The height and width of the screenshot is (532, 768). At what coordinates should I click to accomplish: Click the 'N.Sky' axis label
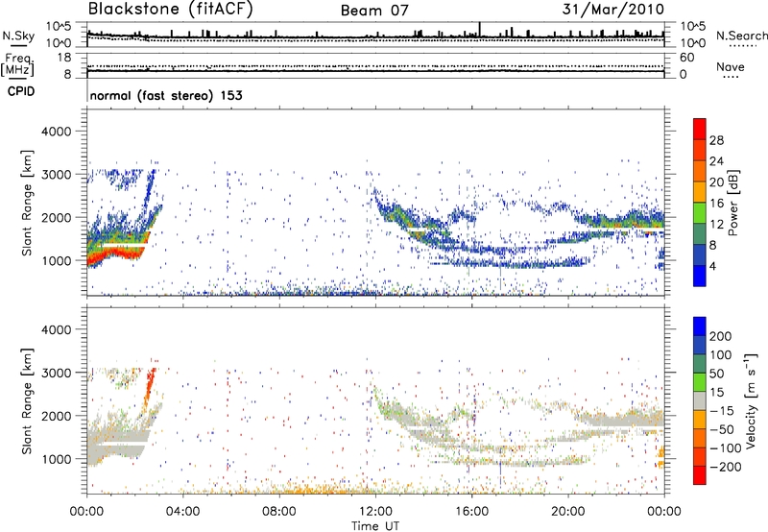(x=18, y=36)
